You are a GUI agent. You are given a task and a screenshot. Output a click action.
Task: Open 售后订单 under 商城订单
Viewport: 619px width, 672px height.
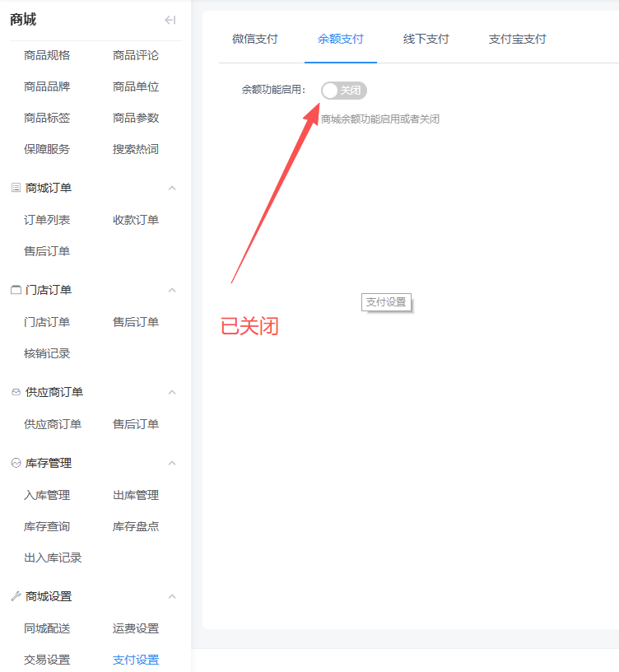point(47,251)
